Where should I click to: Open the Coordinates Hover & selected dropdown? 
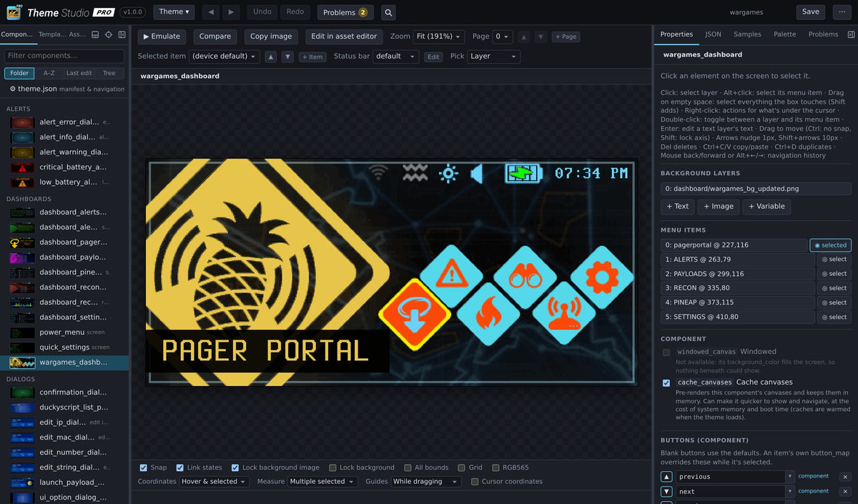click(214, 482)
